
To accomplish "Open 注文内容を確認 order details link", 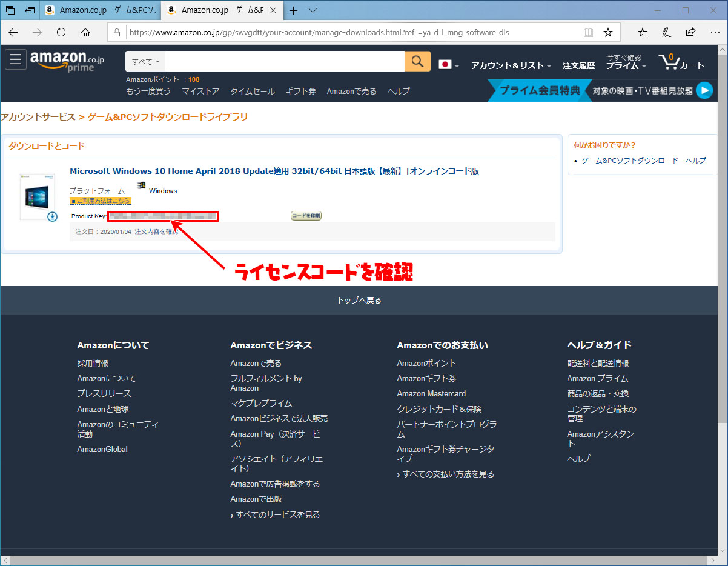I will pos(156,231).
